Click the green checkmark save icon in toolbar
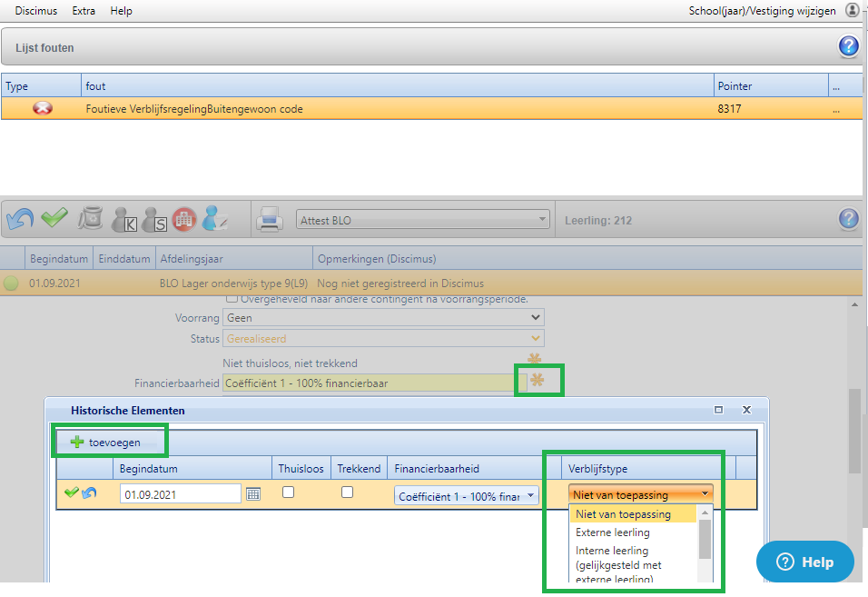This screenshot has height=597, width=868. (54, 219)
